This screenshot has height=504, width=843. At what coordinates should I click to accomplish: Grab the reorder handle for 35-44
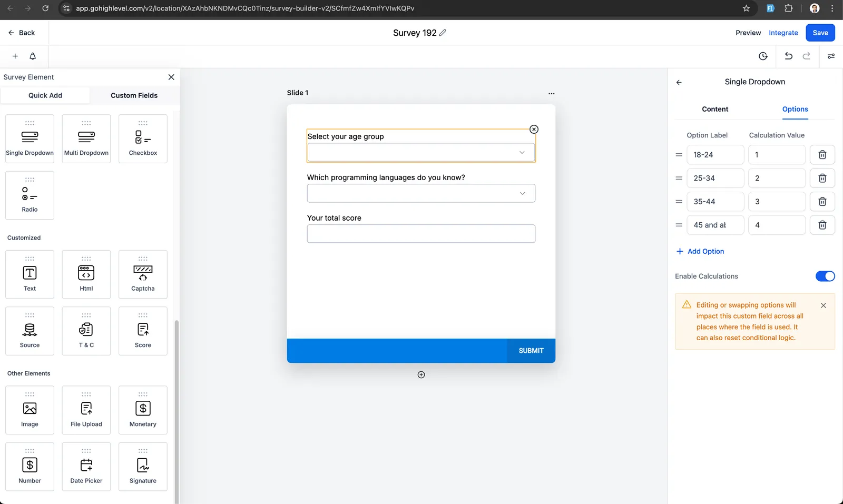(679, 202)
